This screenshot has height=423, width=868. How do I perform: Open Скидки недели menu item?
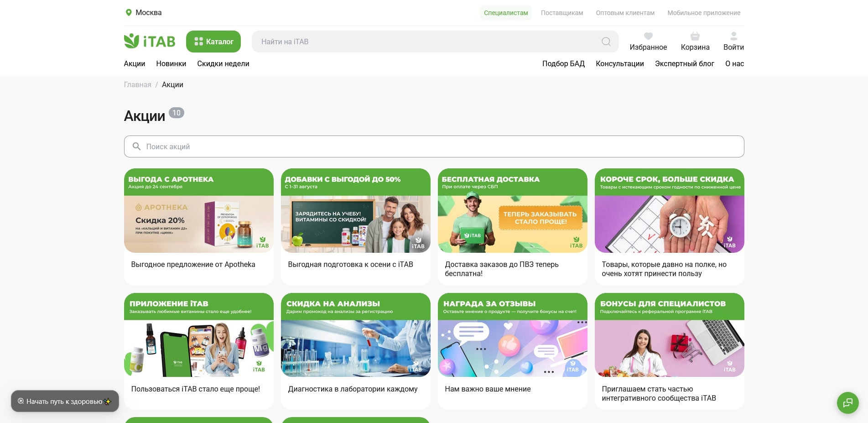tap(223, 64)
